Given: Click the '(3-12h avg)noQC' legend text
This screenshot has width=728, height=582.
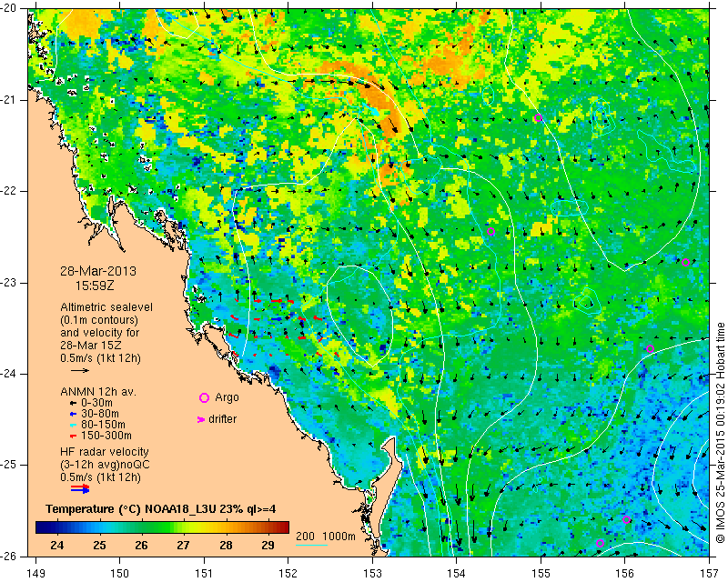Looking at the screenshot, I should point(105,465).
